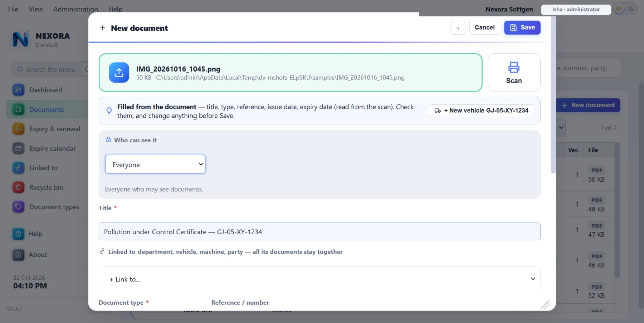Viewport: 644px width, 323px height.
Task: Click the dialog resize handle at bottom corner
Action: (x=545, y=304)
